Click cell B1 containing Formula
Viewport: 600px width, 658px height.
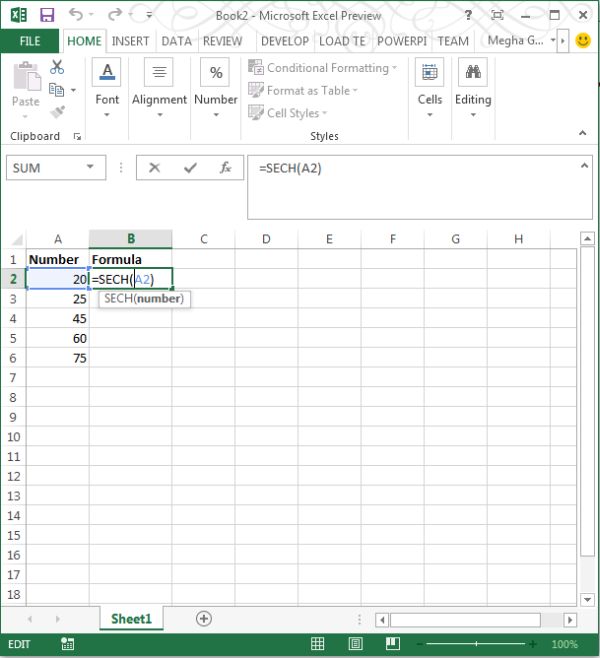coord(130,259)
